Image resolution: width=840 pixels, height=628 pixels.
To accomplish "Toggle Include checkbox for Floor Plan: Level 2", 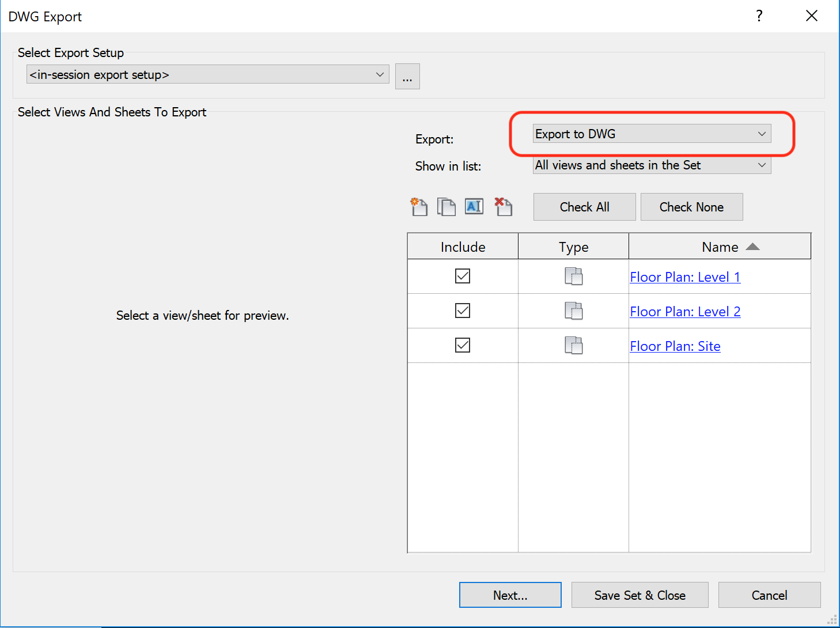I will (x=463, y=311).
